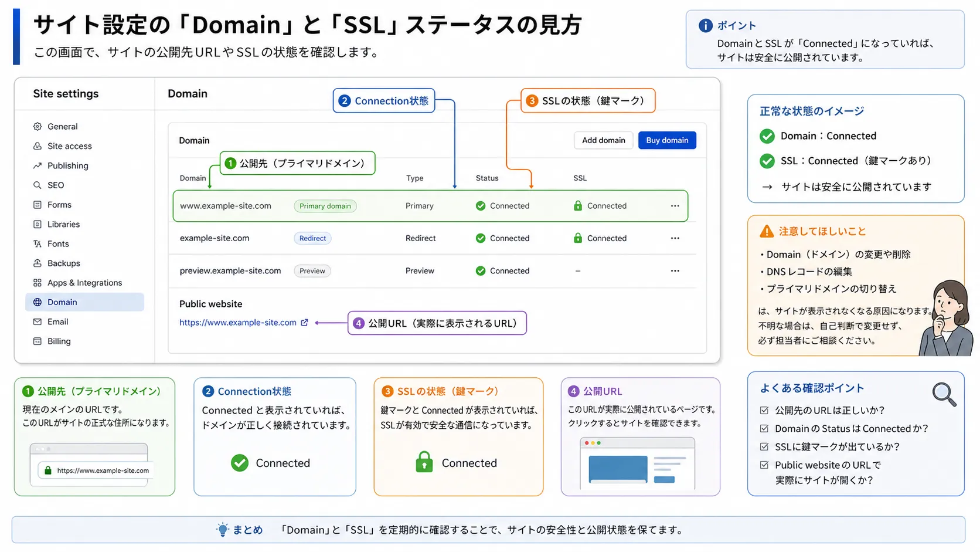Screen dimensions: 980x552
Task: Click the Apps & Integrations grid icon
Action: click(x=38, y=283)
